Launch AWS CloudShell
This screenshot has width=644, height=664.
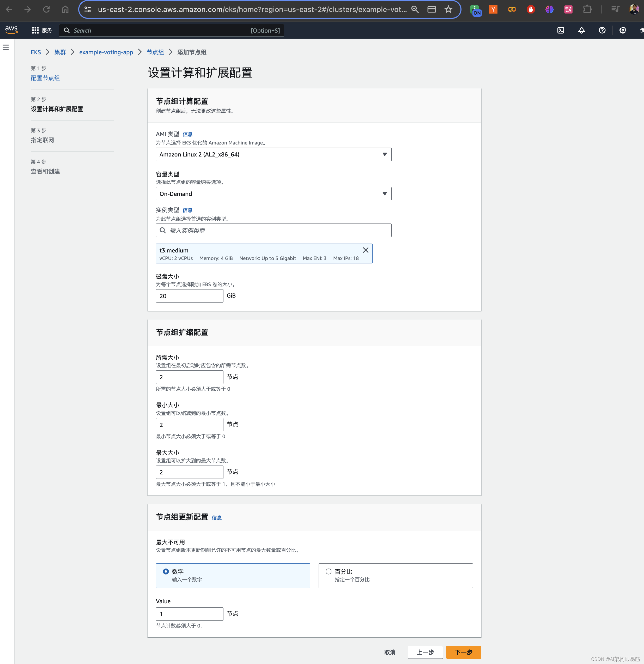pyautogui.click(x=561, y=30)
